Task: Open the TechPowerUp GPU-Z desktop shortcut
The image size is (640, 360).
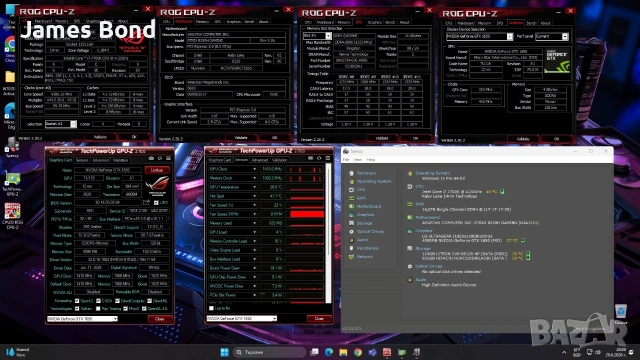Action: point(12,184)
